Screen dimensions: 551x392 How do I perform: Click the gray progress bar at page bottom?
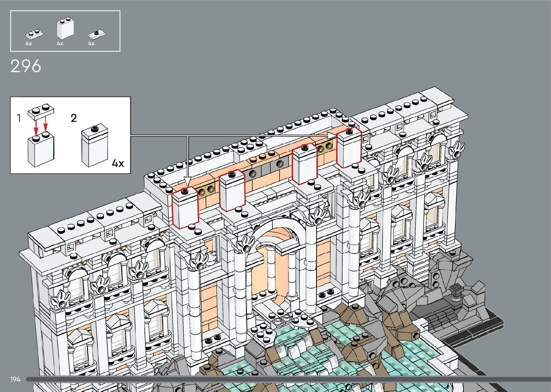(288, 379)
